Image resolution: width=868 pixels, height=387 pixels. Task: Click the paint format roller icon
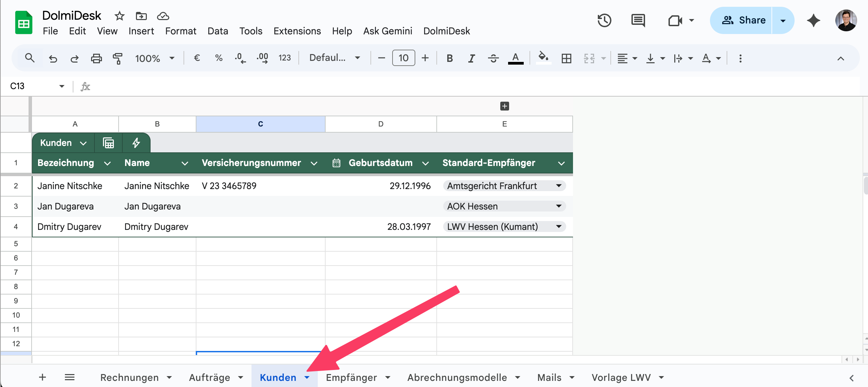[x=117, y=58]
